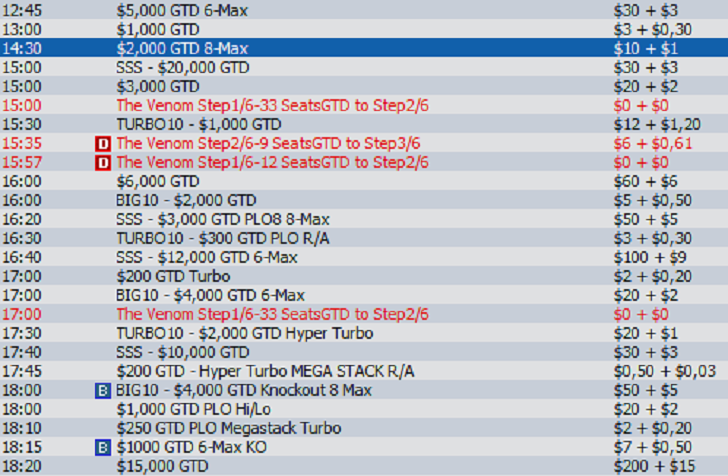
Task: Select the 15:00 Venom Step1/6-33 Seats satellite
Action: pyautogui.click(x=272, y=106)
